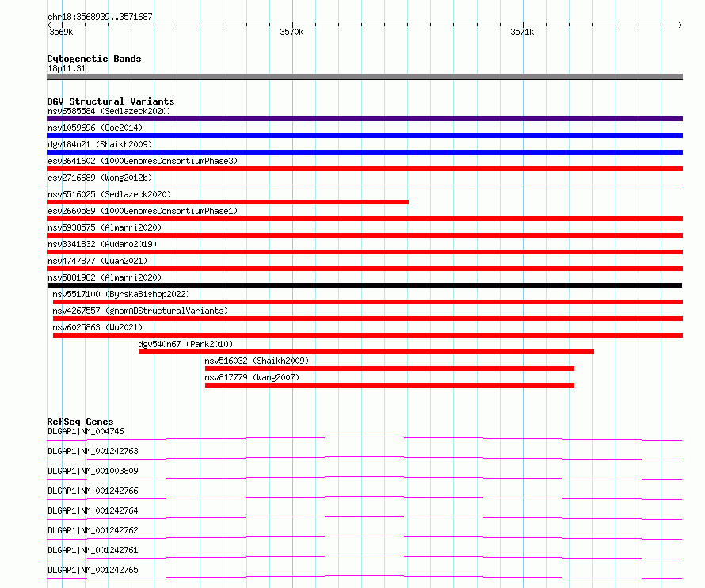This screenshot has height=588, width=705.
Task: Click the RefSeq Genes track title
Action: (x=80, y=422)
